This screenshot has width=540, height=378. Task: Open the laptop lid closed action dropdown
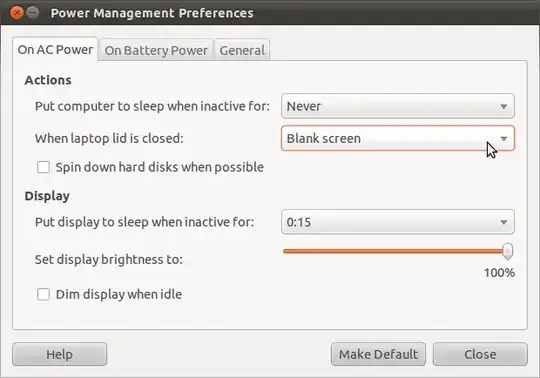(398, 138)
